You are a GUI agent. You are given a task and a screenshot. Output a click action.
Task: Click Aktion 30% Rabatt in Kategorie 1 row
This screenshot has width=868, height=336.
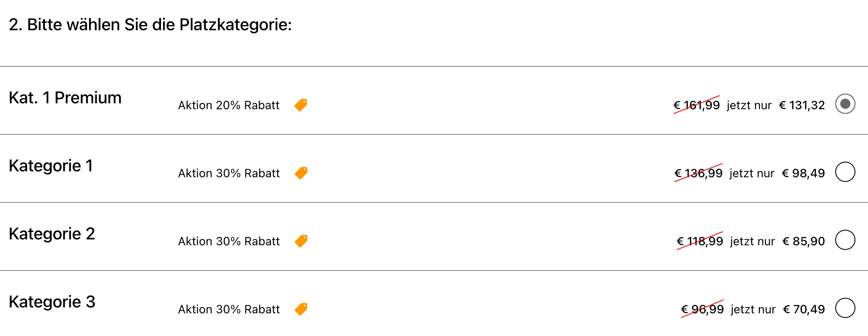(x=229, y=173)
